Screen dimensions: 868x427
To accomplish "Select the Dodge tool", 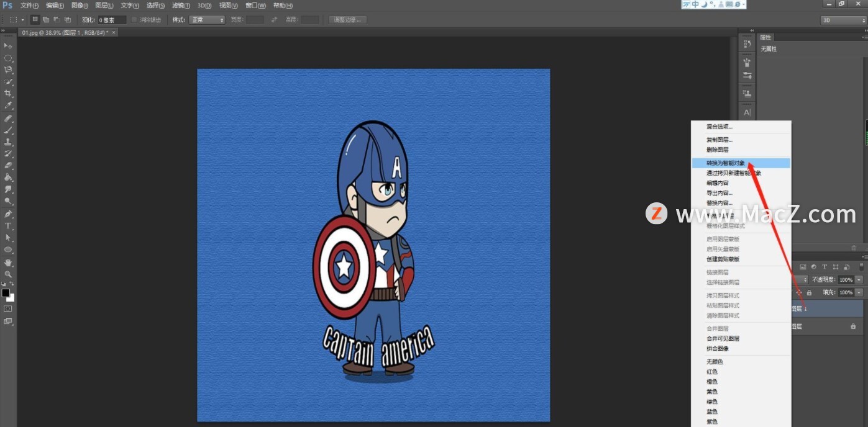I will (8, 202).
